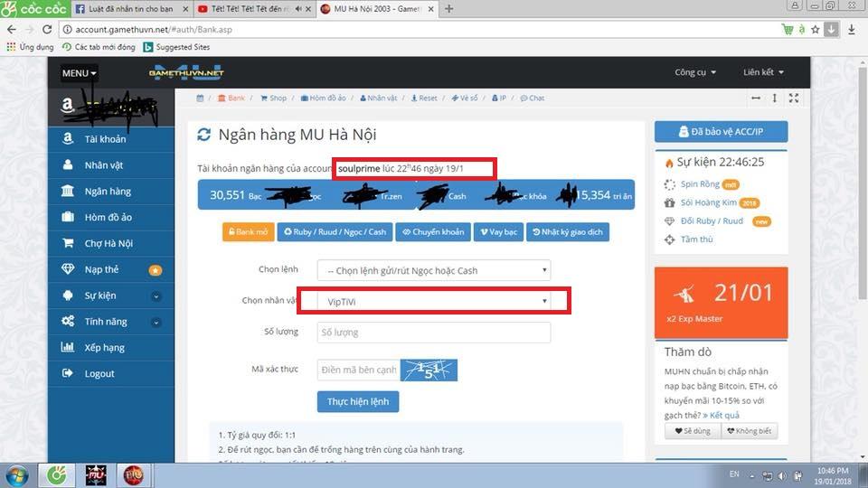The image size is (868, 488).
Task: Click the Thực hiện lệnh button
Action: 357,401
